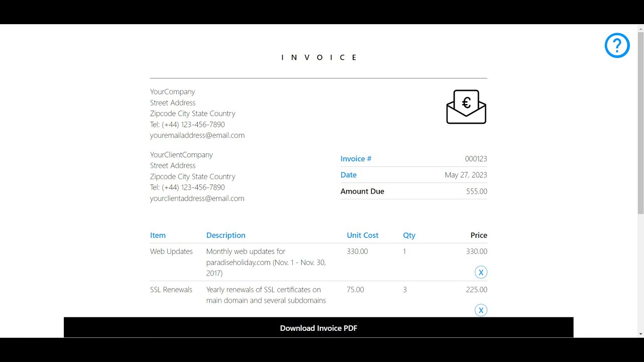The image size is (644, 362).
Task: Open the help question mark icon
Action: tap(617, 46)
